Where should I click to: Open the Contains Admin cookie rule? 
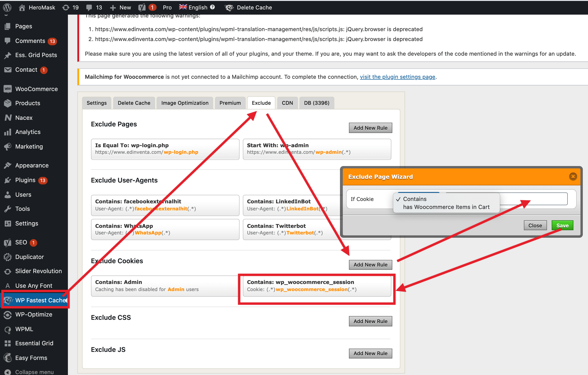165,286
